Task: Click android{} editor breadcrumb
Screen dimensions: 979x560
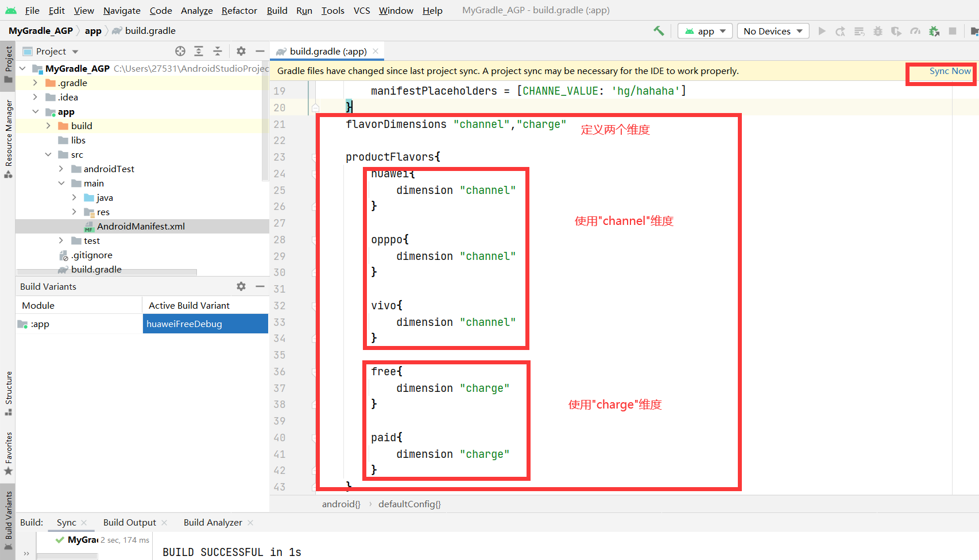Action: pyautogui.click(x=341, y=504)
